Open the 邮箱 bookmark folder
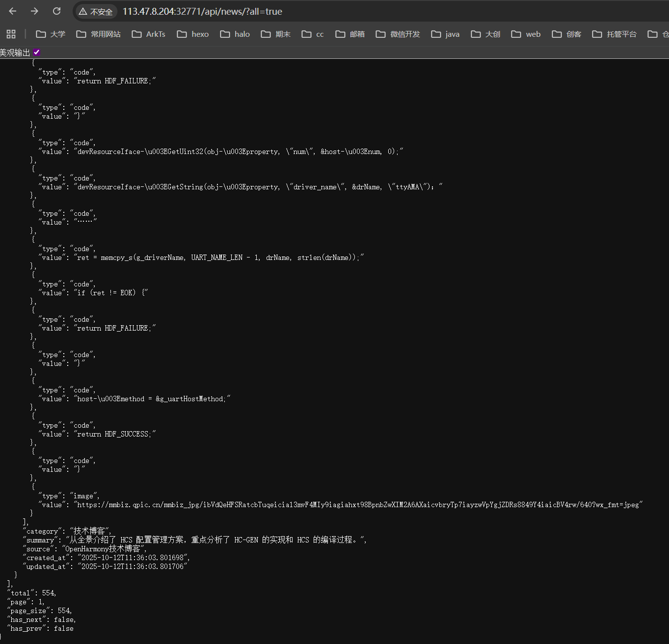The image size is (669, 644). pyautogui.click(x=350, y=34)
